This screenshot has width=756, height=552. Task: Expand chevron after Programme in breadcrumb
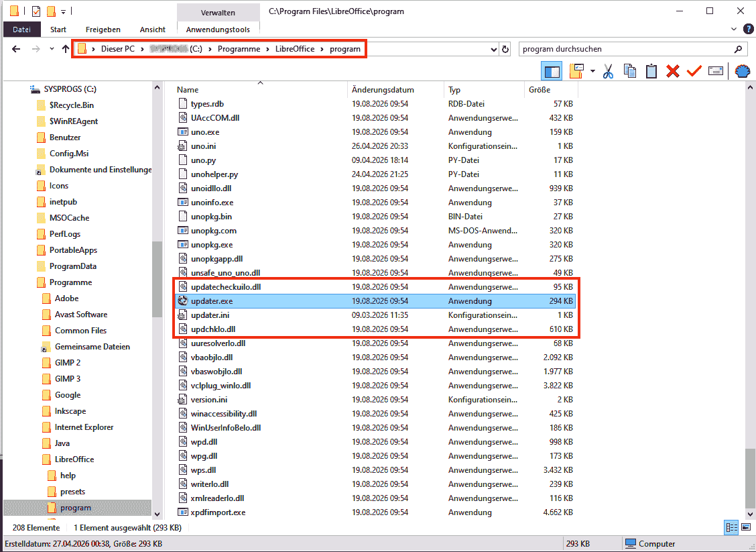coord(267,49)
